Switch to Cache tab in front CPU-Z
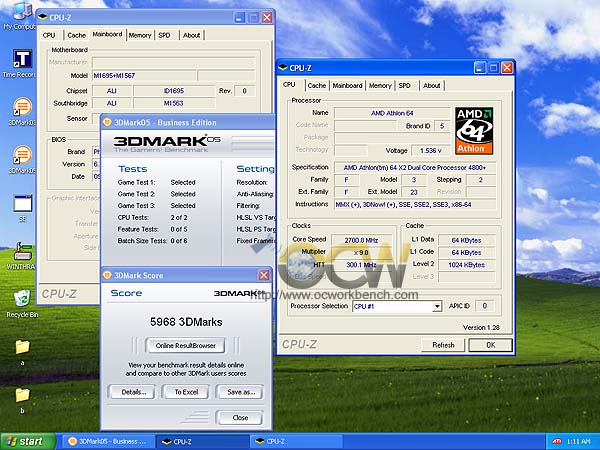 click(316, 85)
